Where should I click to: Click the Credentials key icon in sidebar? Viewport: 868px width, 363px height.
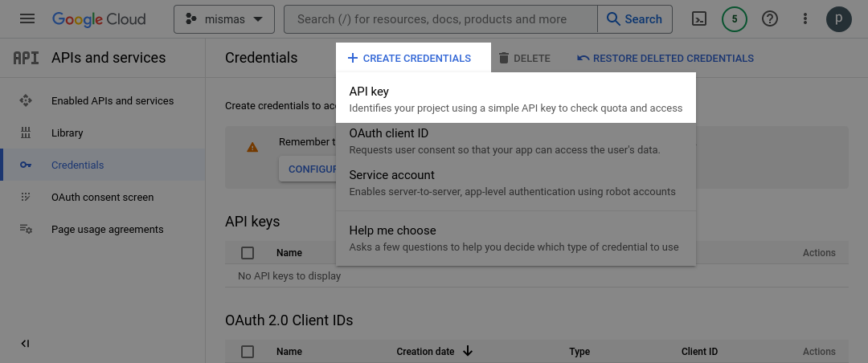[26, 165]
